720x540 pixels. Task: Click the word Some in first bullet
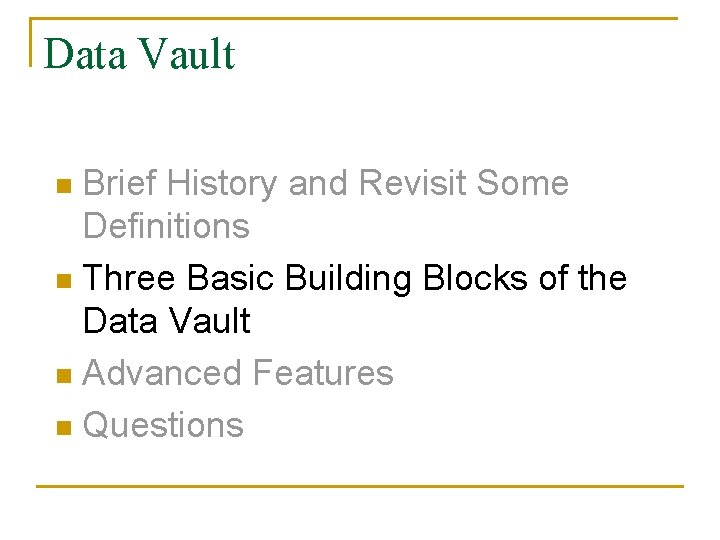[x=523, y=182]
